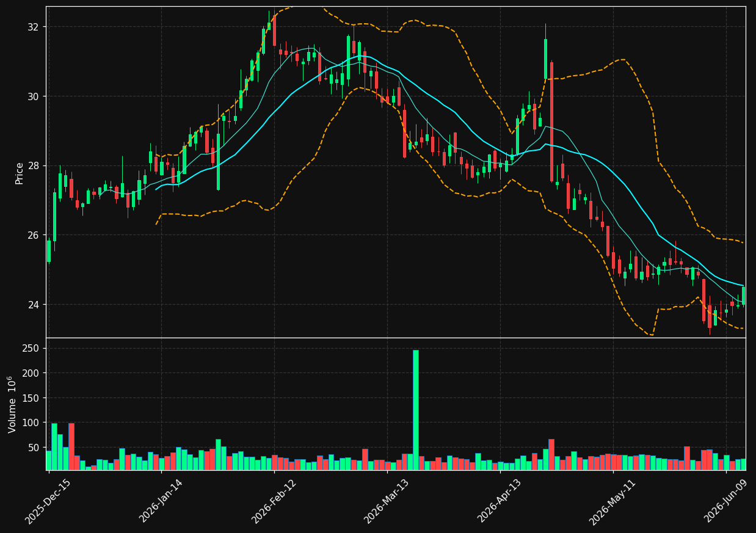
Task: Select the 28 price tick label
Action: 33,166
